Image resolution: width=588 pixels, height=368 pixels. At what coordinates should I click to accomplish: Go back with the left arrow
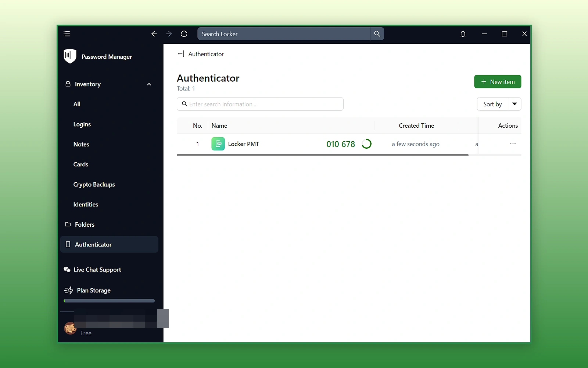[154, 34]
